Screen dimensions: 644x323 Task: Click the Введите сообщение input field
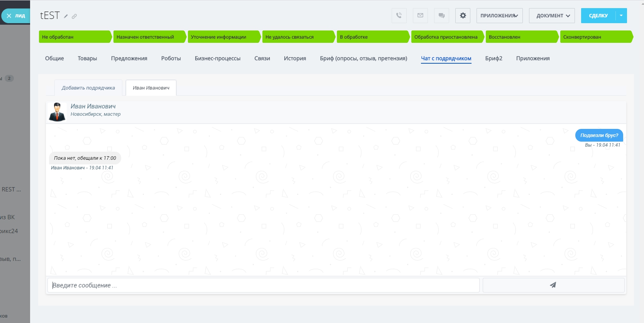pyautogui.click(x=263, y=285)
